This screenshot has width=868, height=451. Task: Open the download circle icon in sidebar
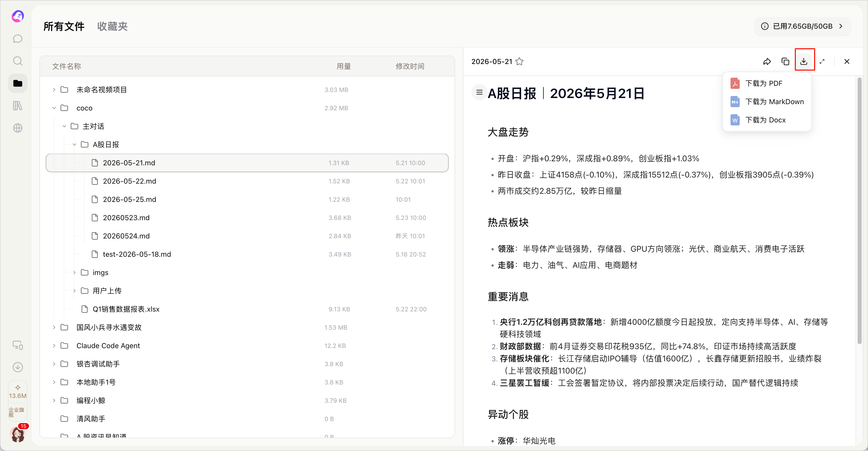[18, 367]
